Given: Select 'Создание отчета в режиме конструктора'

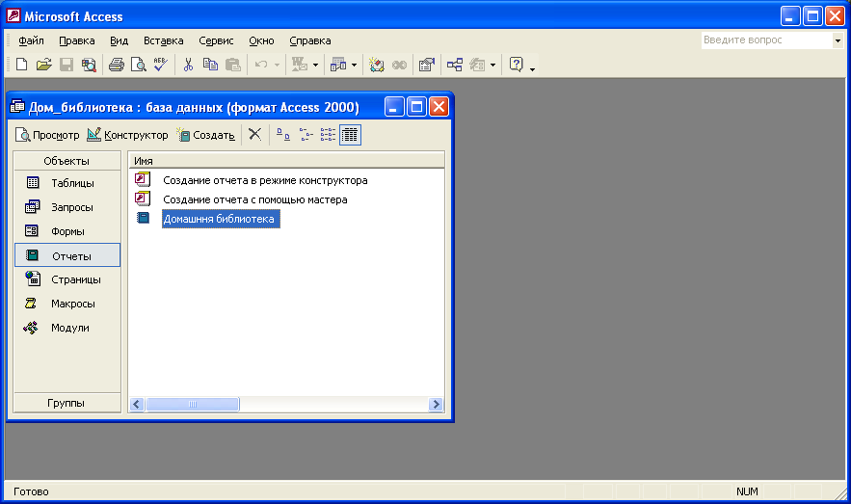Looking at the screenshot, I should (x=265, y=180).
